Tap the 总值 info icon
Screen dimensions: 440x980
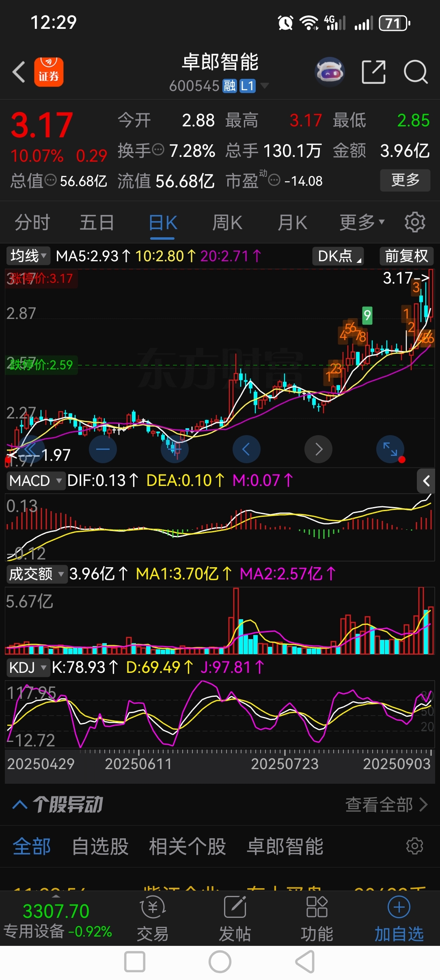pos(50,180)
